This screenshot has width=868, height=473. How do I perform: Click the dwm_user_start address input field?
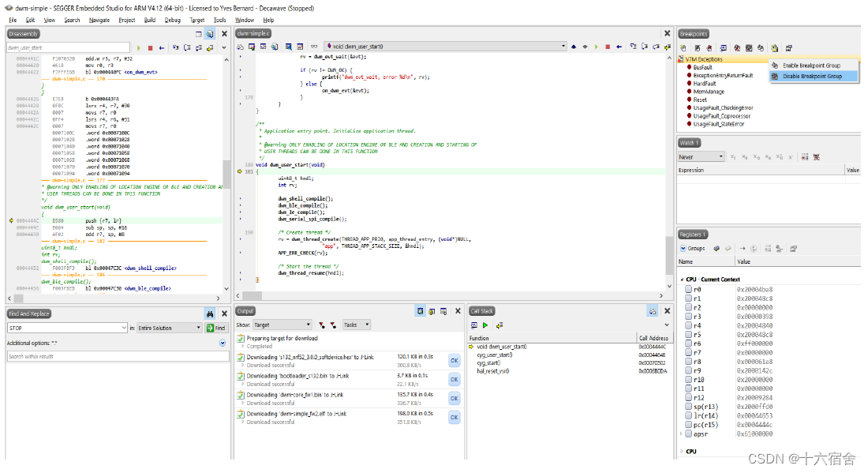click(68, 48)
